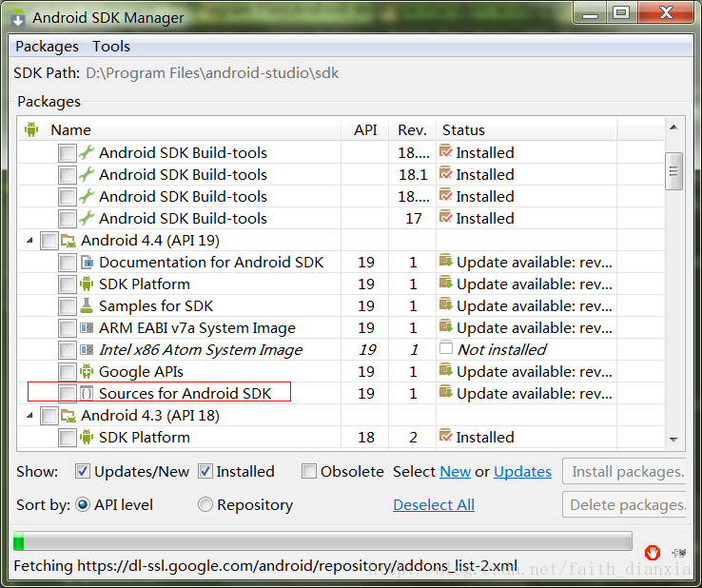The image size is (702, 588).
Task: Click the Select New link
Action: click(455, 472)
